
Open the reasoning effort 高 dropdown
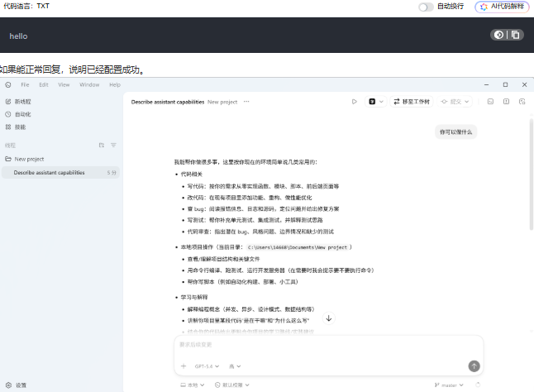coord(235,366)
